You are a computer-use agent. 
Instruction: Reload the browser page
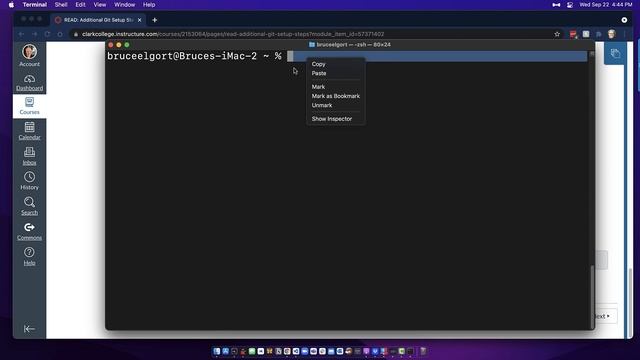(x=47, y=34)
